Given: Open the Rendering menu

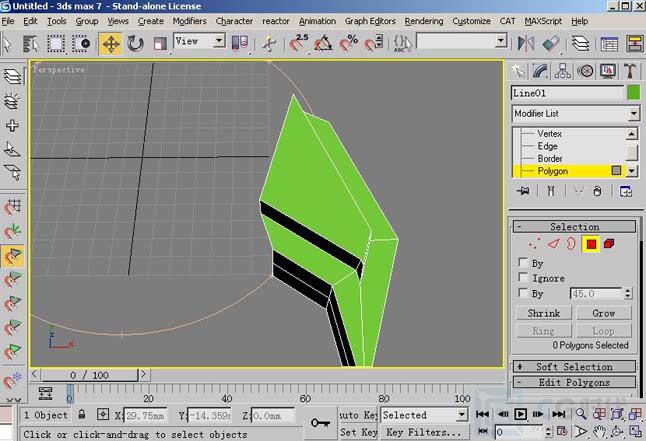Looking at the screenshot, I should pos(424,21).
